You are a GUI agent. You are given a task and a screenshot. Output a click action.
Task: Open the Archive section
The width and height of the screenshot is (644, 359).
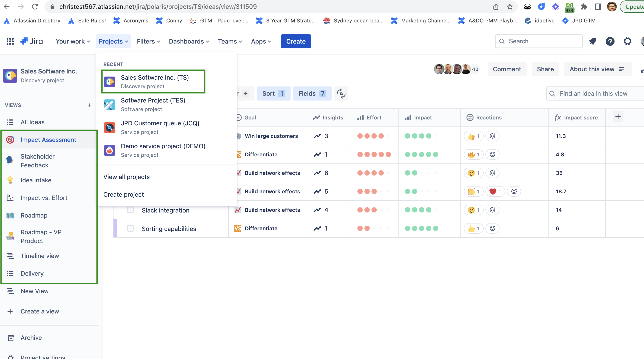click(31, 337)
